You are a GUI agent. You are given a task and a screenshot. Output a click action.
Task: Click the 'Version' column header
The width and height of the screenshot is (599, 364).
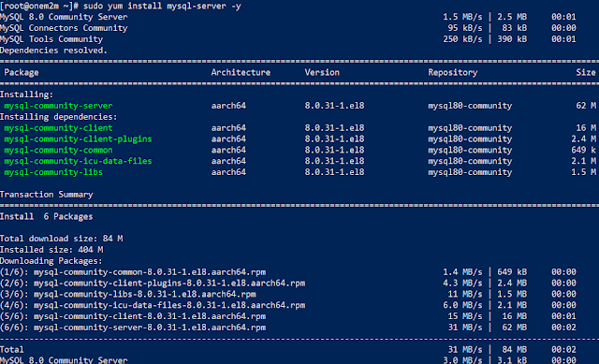(322, 73)
